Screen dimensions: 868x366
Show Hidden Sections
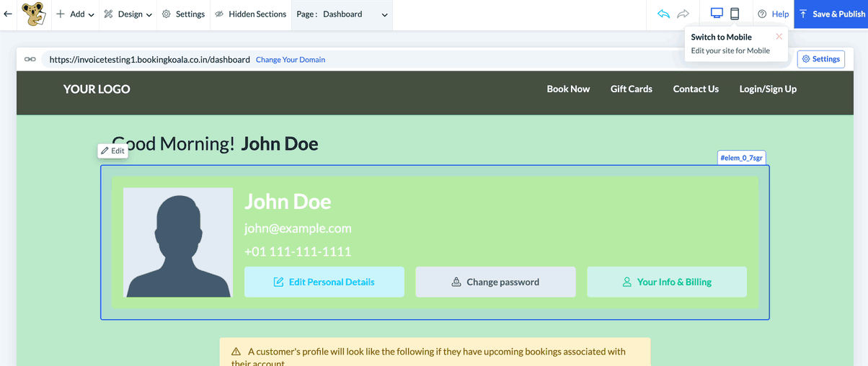[250, 14]
